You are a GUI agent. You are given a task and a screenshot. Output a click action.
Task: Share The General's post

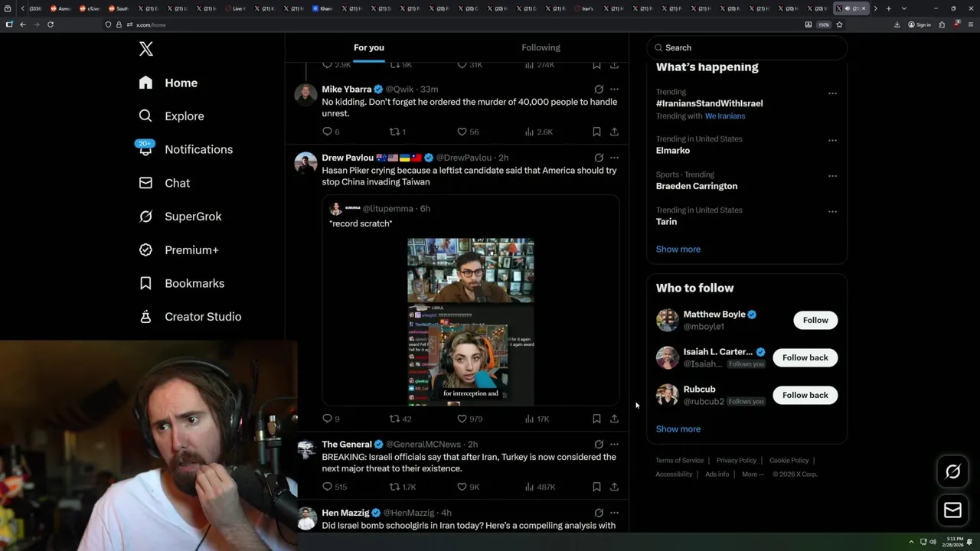coord(614,487)
